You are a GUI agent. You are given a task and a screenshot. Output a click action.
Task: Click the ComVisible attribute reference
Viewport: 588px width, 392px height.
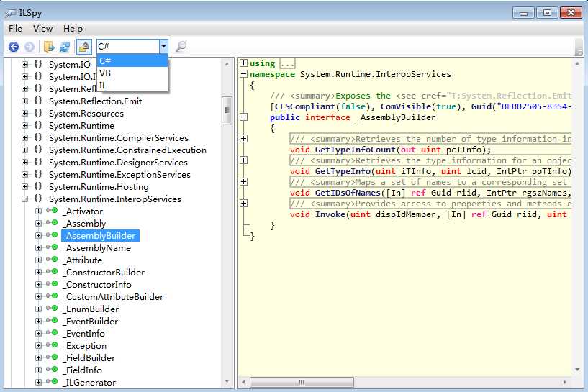pos(406,106)
